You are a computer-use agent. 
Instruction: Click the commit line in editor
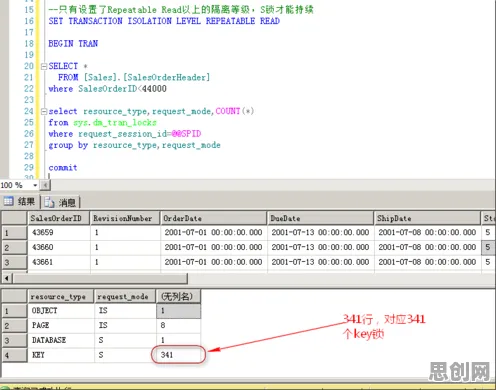tap(63, 168)
